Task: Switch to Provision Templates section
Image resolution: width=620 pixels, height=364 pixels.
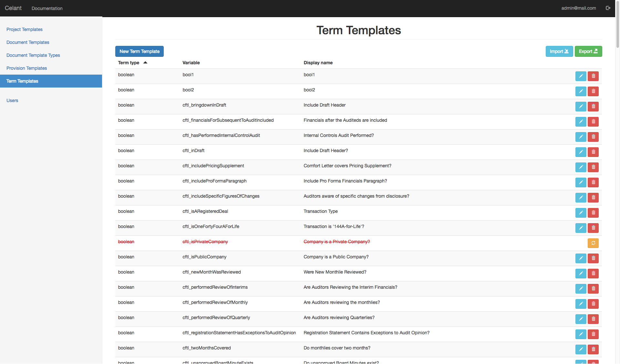Action: point(26,68)
